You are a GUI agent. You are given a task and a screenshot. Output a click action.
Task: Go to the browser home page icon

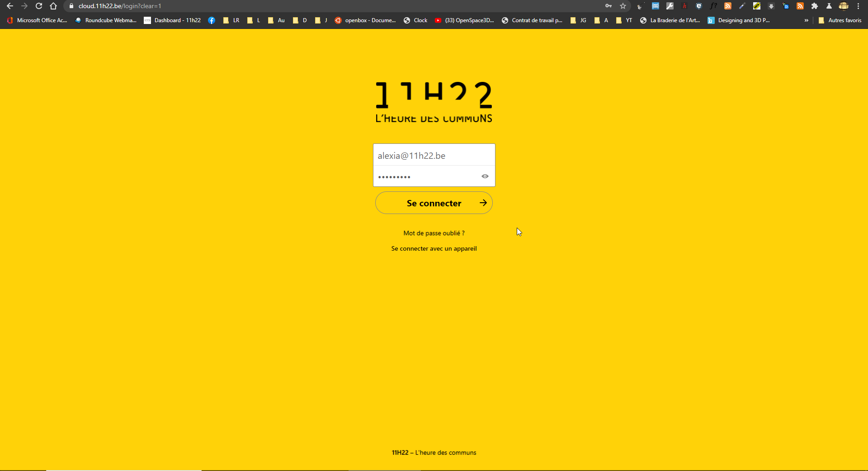(x=53, y=6)
